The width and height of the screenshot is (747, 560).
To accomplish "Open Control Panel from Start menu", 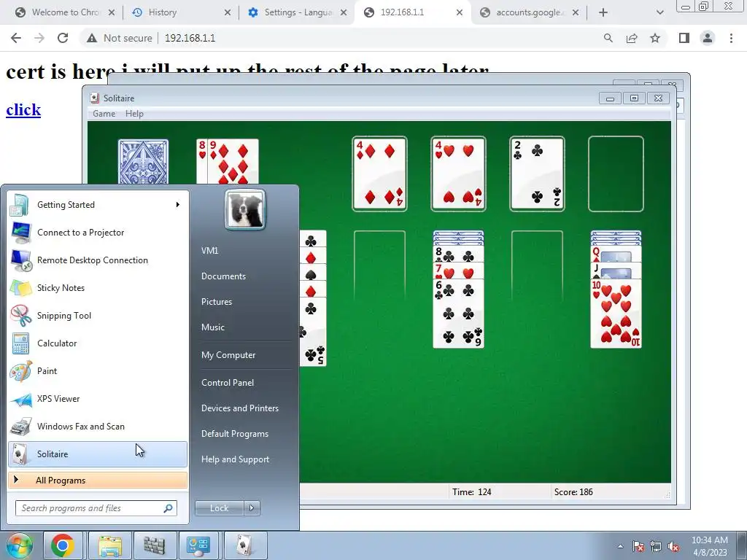I will 228,383.
